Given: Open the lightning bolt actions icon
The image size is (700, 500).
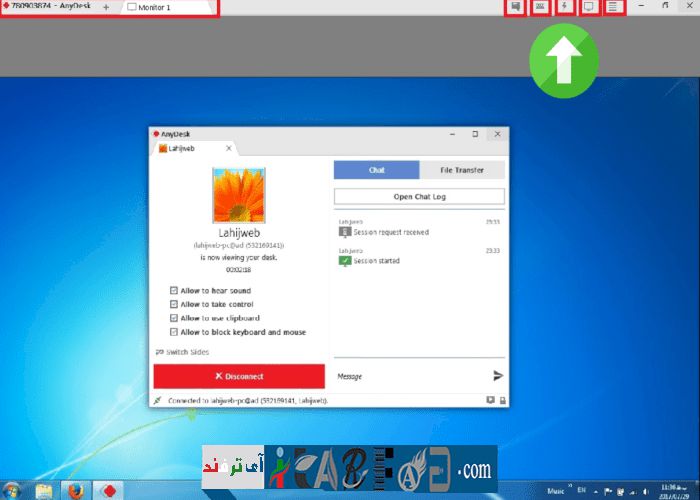Looking at the screenshot, I should coord(565,7).
